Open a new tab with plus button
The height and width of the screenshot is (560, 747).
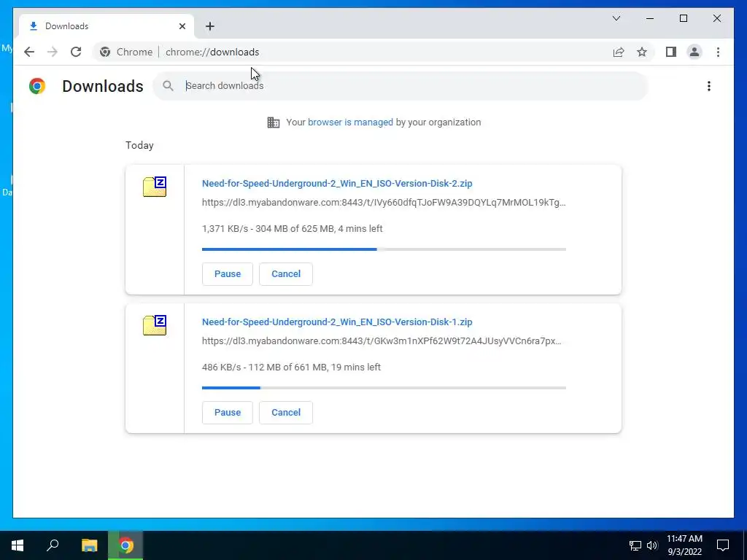click(210, 26)
